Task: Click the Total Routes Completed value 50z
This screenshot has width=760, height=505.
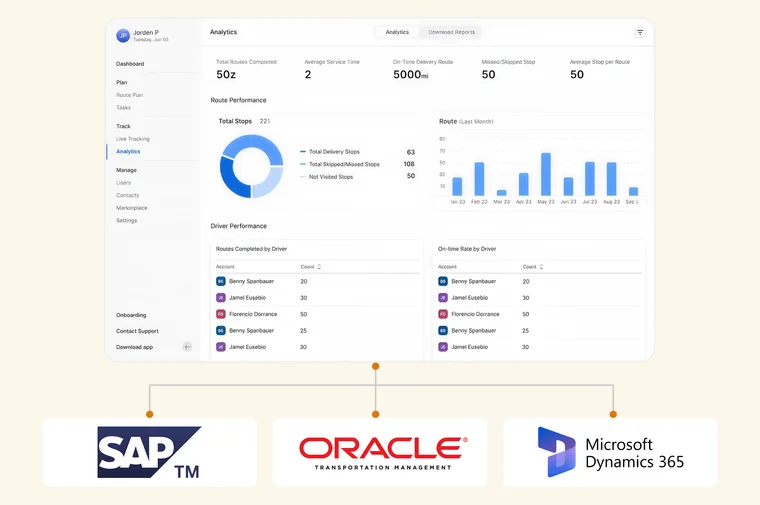Action: (226, 74)
